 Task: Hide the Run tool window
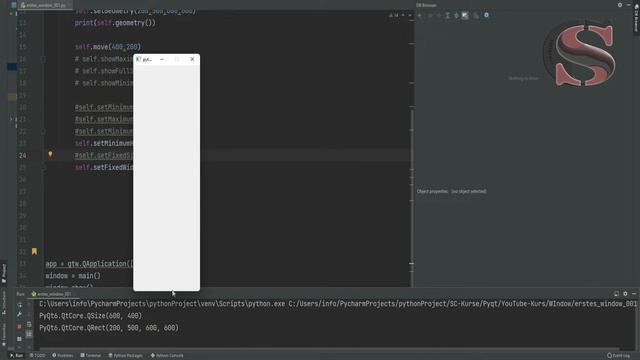point(634,293)
